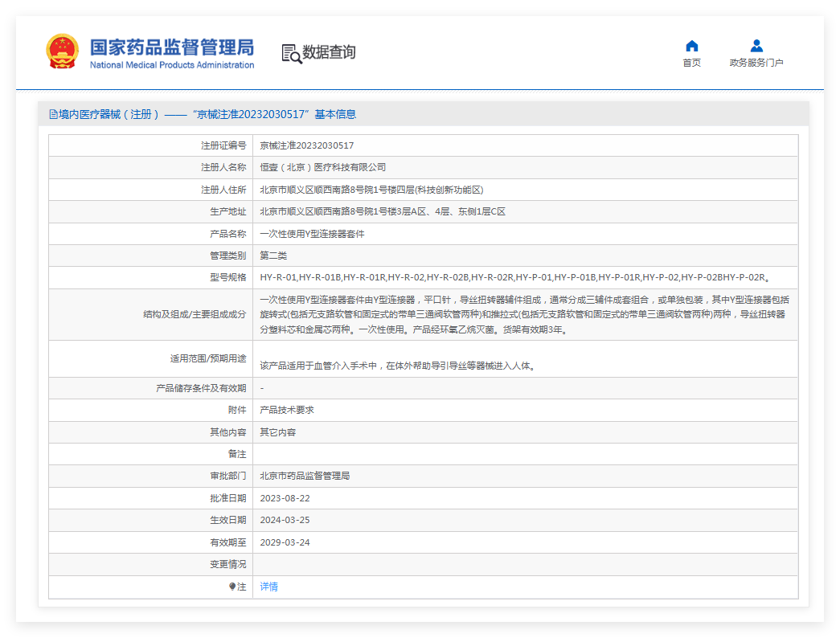This screenshot has width=840, height=638.
Task: Click the 审批部门 row label
Action: click(228, 476)
